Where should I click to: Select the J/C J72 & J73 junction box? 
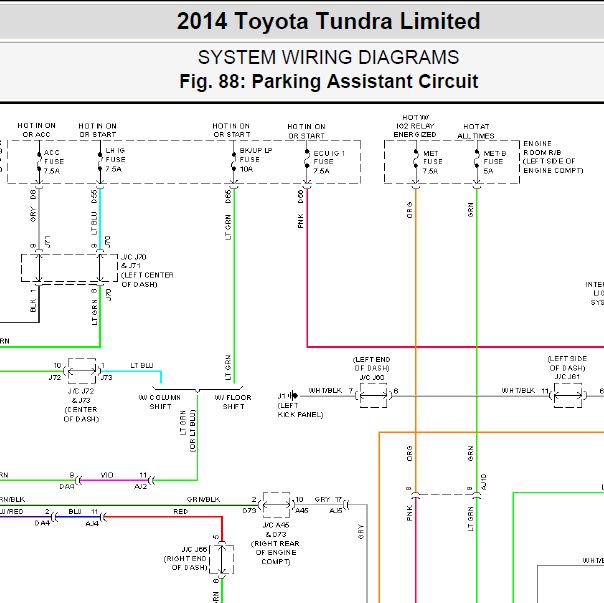82,371
